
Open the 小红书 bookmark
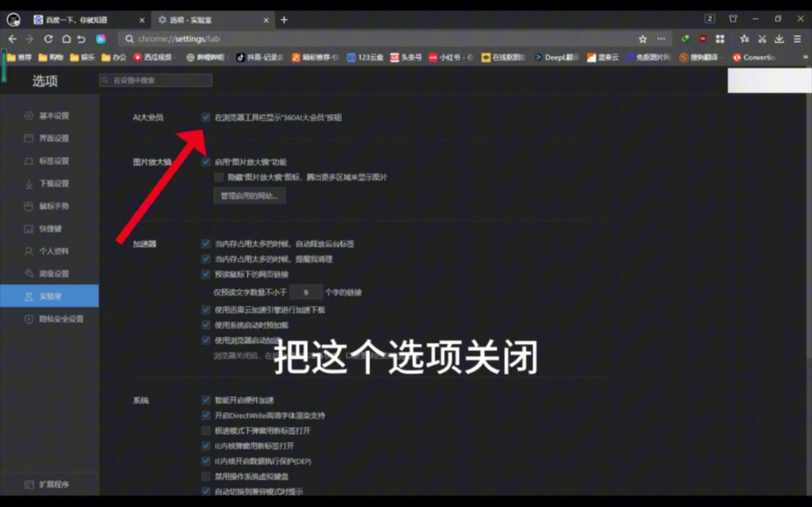[450, 57]
